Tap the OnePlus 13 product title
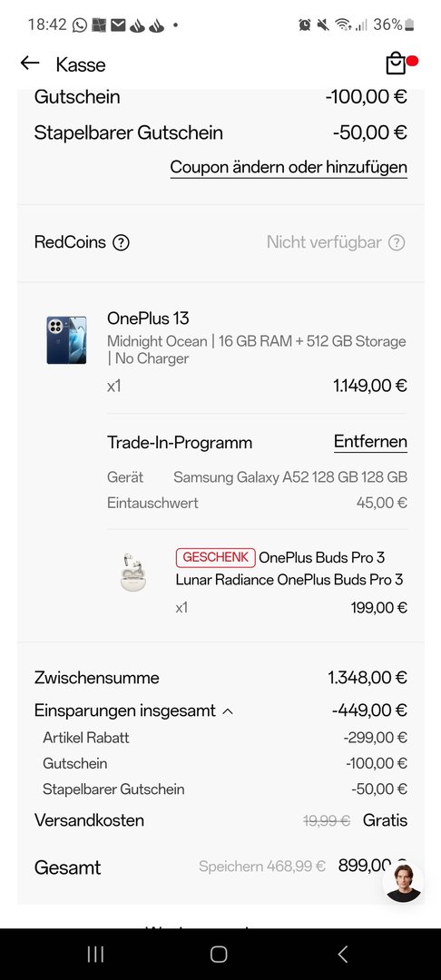 [148, 318]
